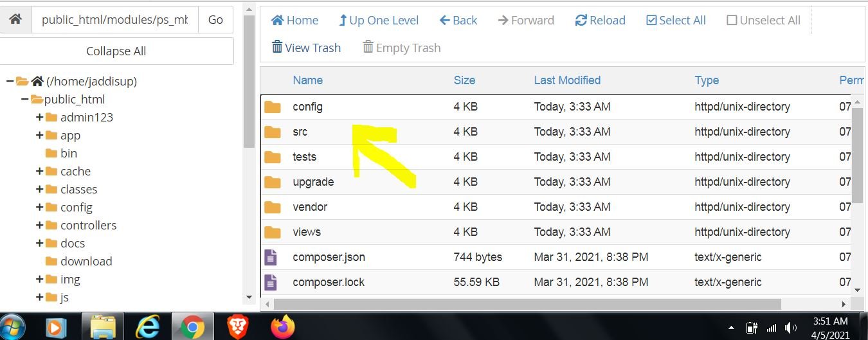
Task: Sort by Last Modified column header
Action: click(x=566, y=80)
